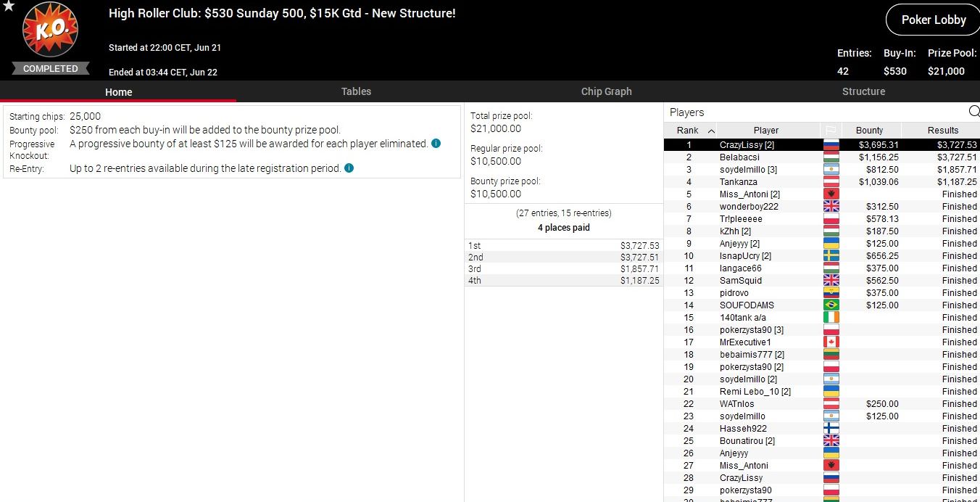Click info icon beside Re-Entry text
This screenshot has height=502, width=980.
tap(349, 168)
